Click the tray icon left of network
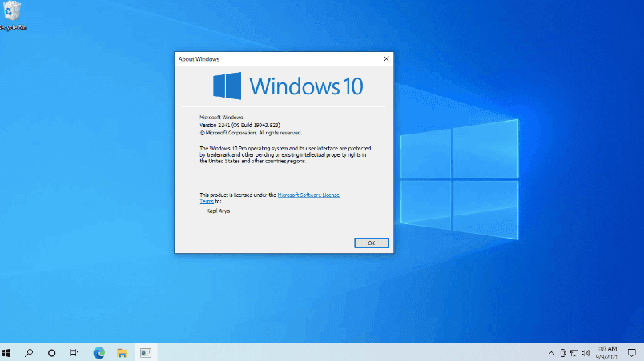 coord(563,353)
